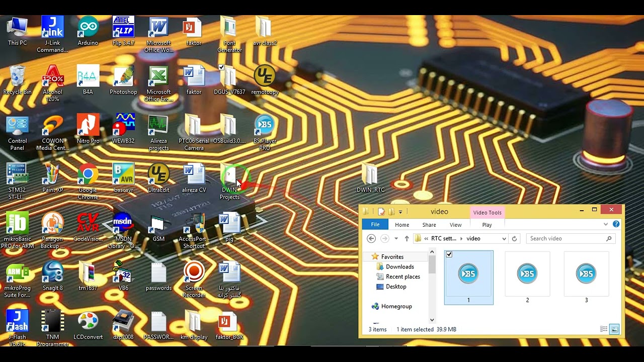Select the CodeVision AVR shortcut
The height and width of the screenshot is (362, 644).
click(88, 228)
